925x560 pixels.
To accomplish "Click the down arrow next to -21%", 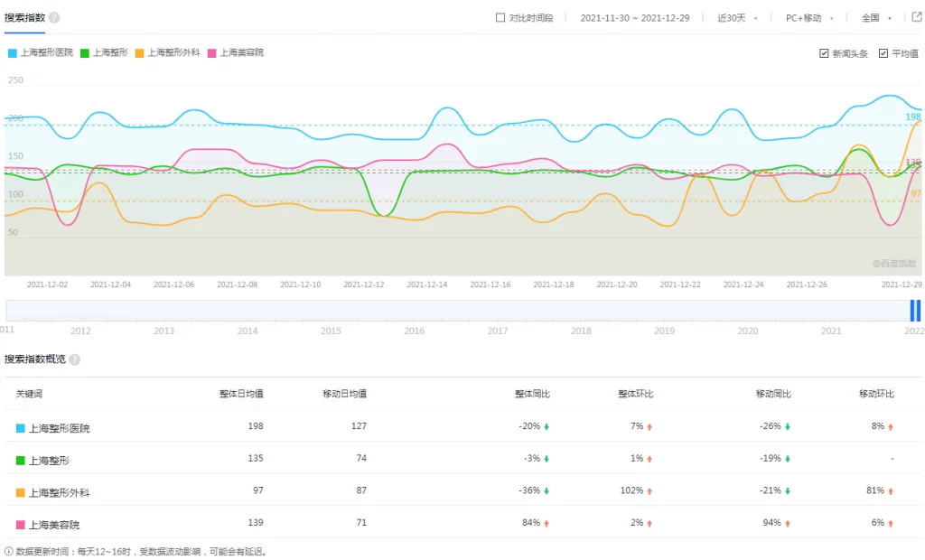I will click(788, 491).
